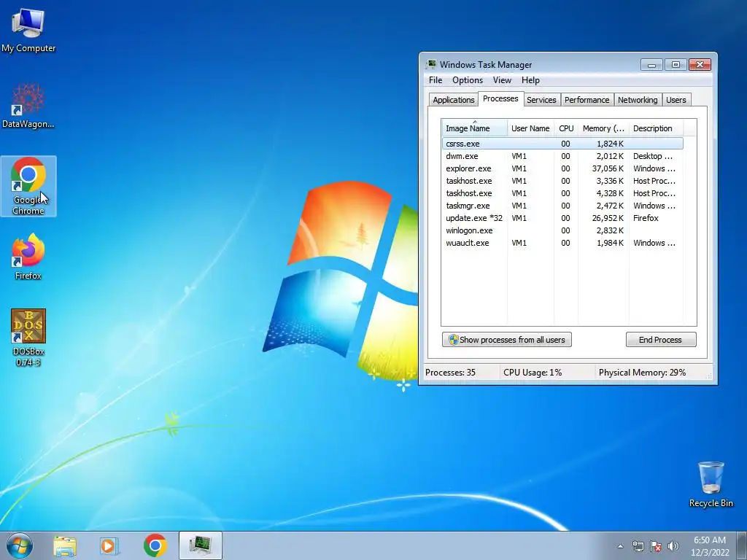Click the 26,952 K memory value
The image size is (747, 560).
[x=608, y=217]
